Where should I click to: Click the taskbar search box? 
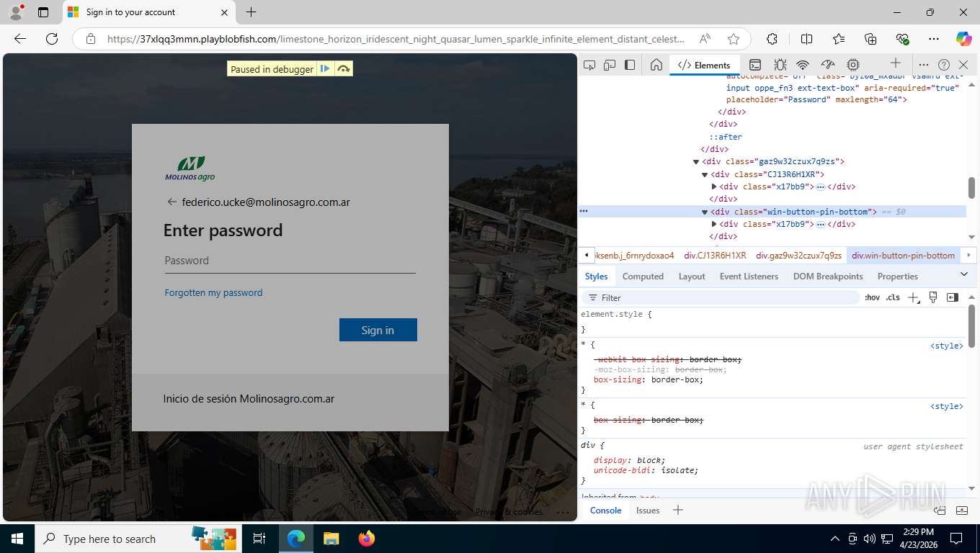[x=138, y=539]
